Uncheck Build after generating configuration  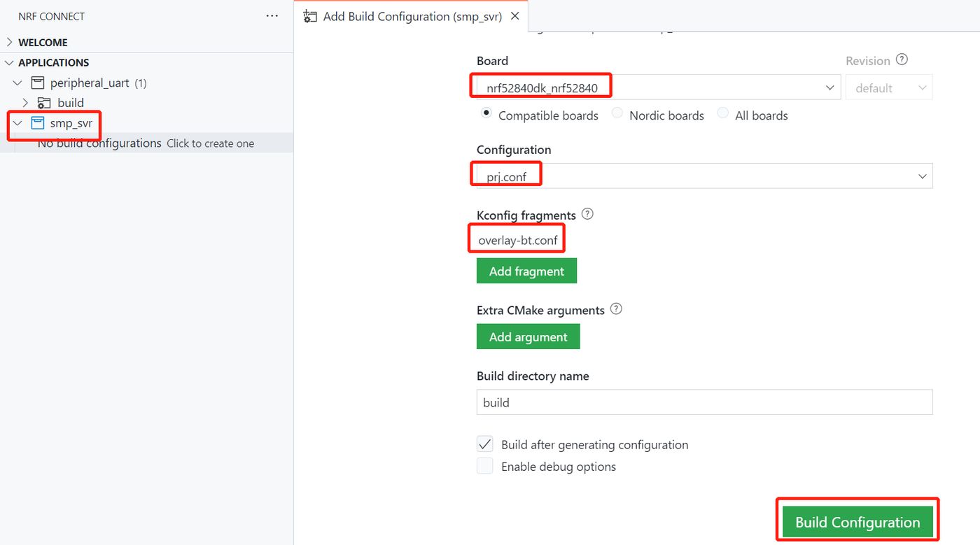tap(485, 444)
